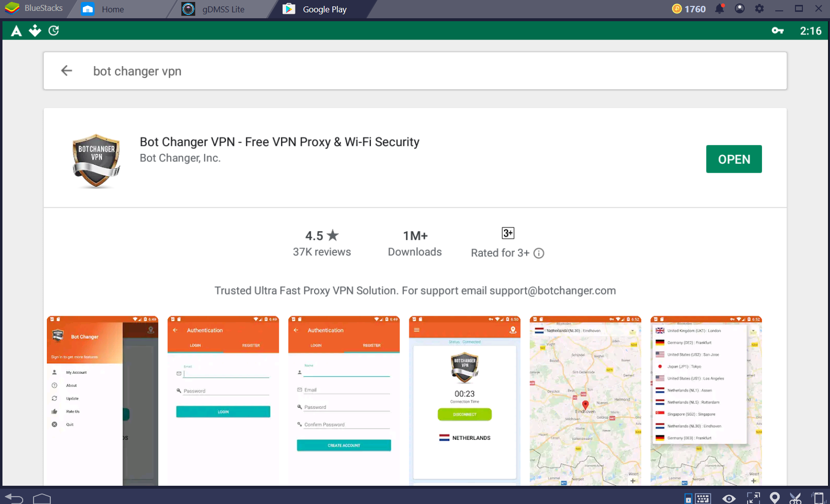This screenshot has width=830, height=504.
Task: Click the Rated for 3+ info icon
Action: [539, 253]
